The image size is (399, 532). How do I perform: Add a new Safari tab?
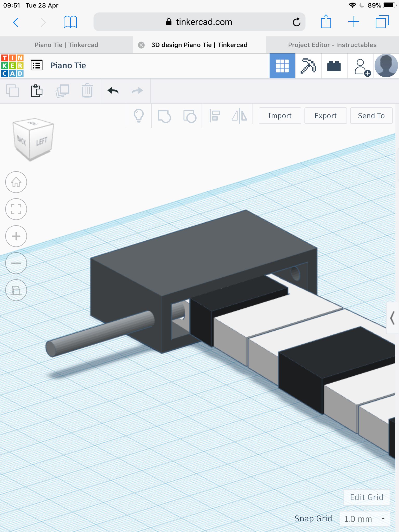[x=354, y=22]
